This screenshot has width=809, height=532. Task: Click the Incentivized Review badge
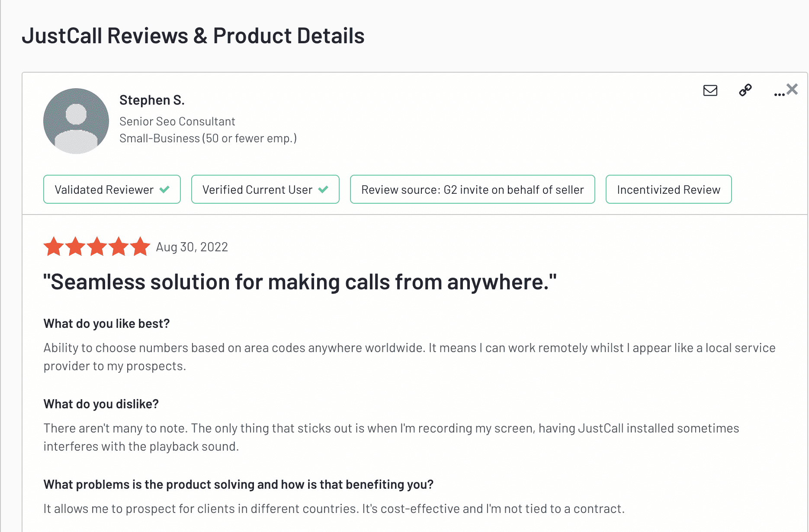tap(668, 189)
